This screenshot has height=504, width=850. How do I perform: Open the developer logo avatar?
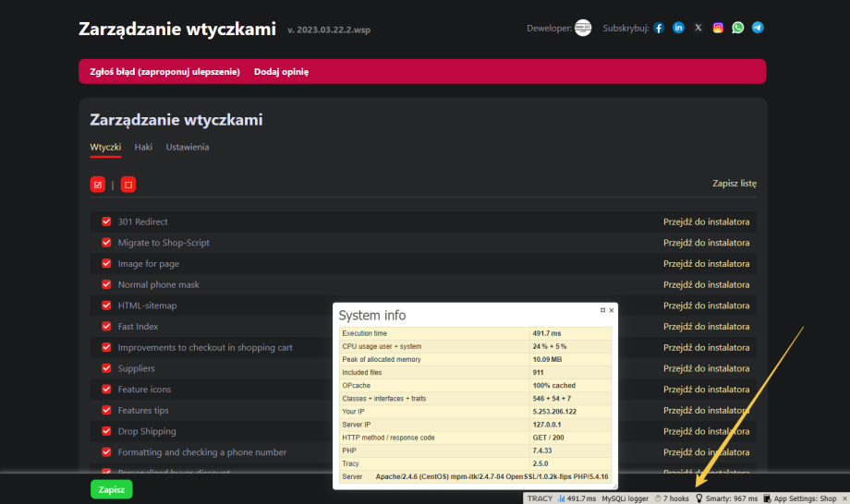pyautogui.click(x=583, y=28)
